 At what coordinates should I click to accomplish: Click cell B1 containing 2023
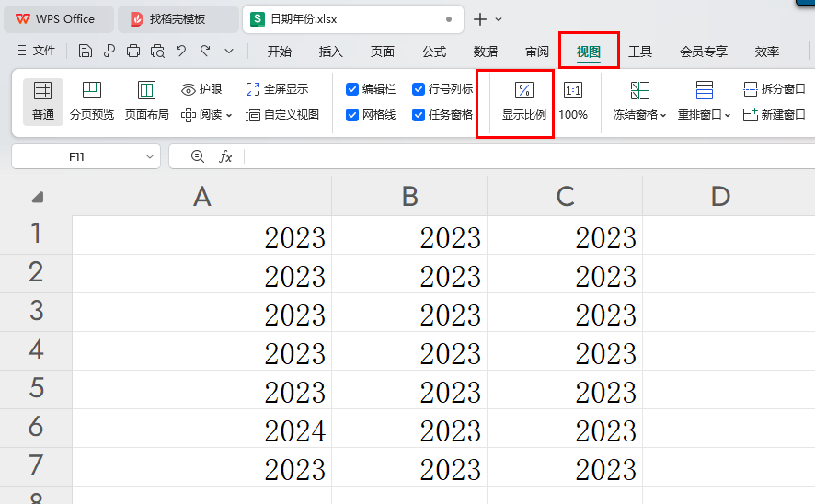[x=409, y=235]
